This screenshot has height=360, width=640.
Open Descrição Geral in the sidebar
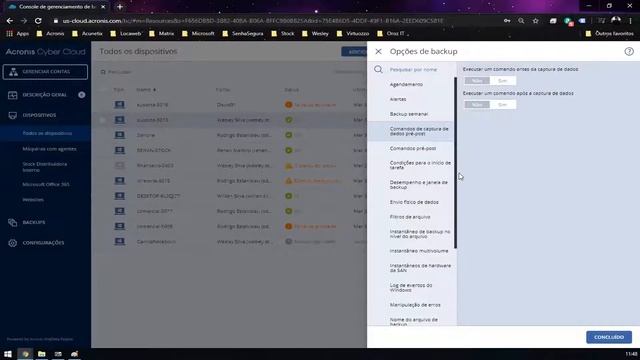pos(44,95)
